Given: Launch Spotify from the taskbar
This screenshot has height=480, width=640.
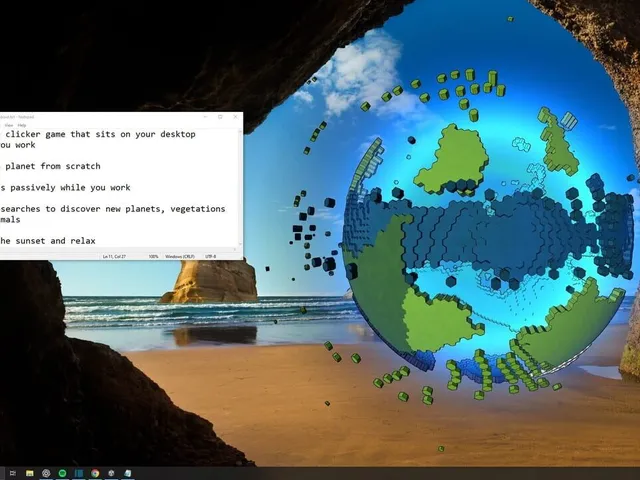Looking at the screenshot, I should pyautogui.click(x=62, y=473).
